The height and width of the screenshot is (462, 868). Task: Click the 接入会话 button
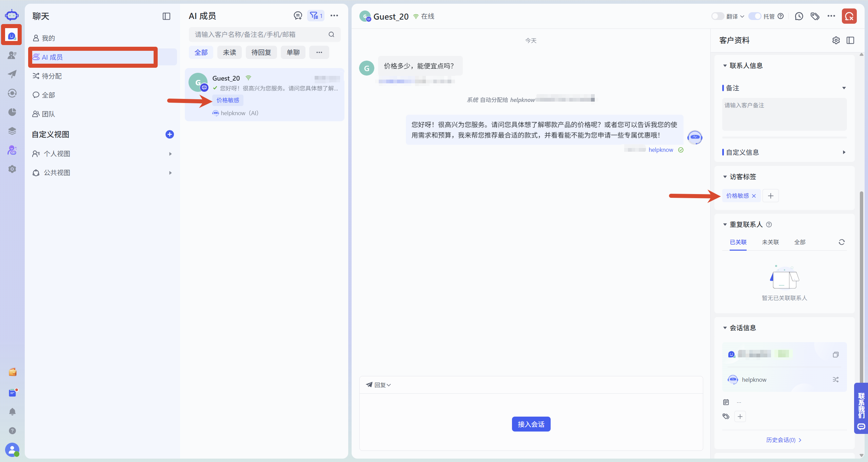[x=531, y=424]
